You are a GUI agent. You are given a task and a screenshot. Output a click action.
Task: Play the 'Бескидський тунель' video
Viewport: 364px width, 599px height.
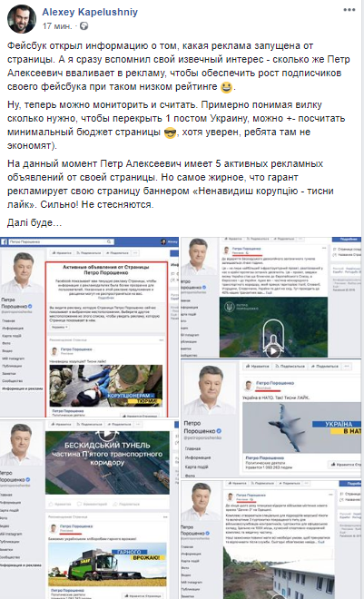pos(107,433)
